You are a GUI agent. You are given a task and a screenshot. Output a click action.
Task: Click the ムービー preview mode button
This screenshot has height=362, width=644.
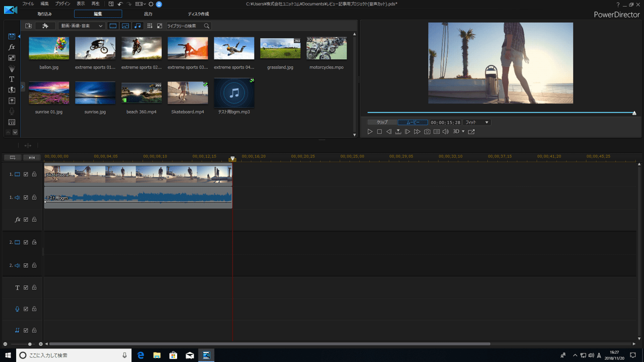click(413, 122)
